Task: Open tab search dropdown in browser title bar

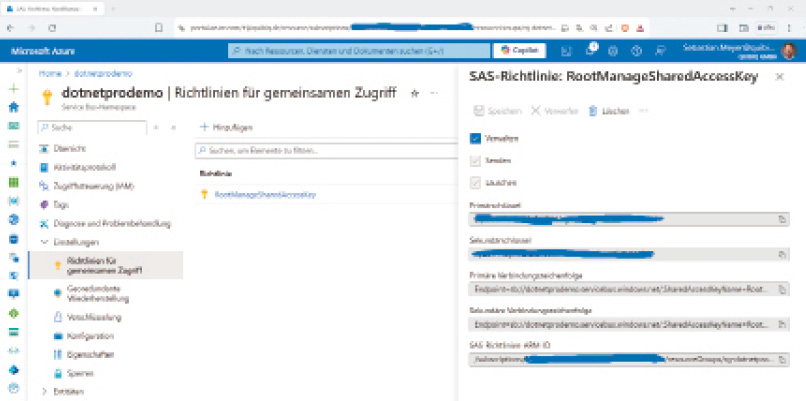Action: (x=732, y=9)
